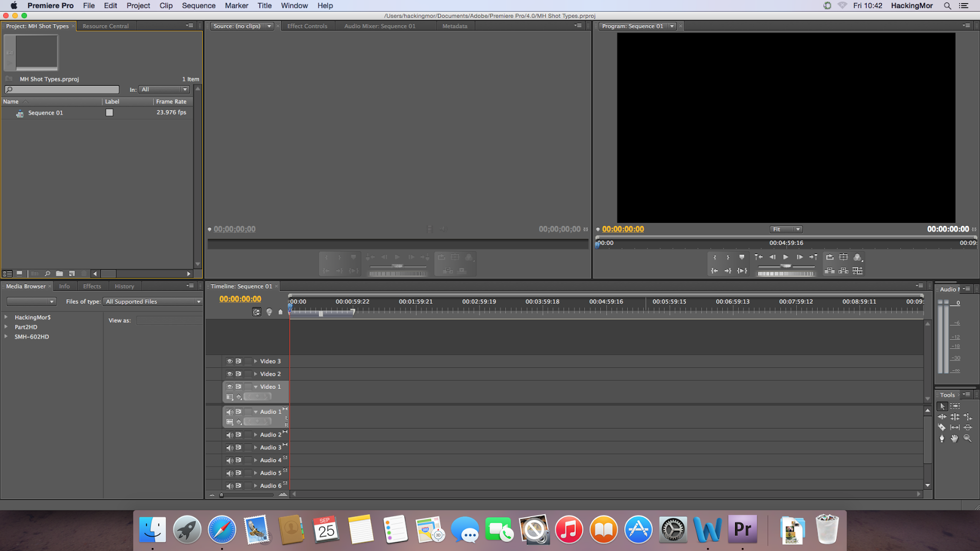Collapse the Audio 1 track

click(255, 412)
